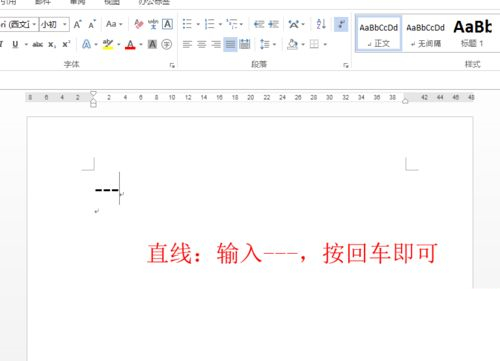500x361 pixels.
Task: Clear all formatting eraser icon
Action: coord(139,24)
